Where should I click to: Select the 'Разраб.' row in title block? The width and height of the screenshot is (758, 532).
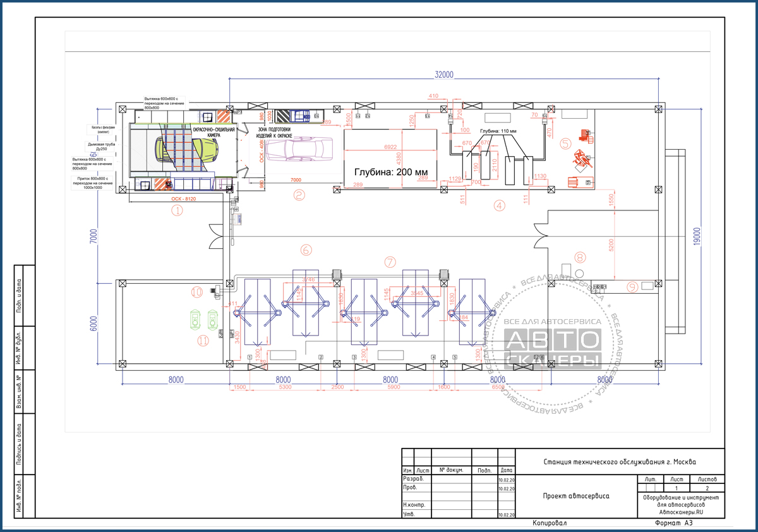click(459, 480)
